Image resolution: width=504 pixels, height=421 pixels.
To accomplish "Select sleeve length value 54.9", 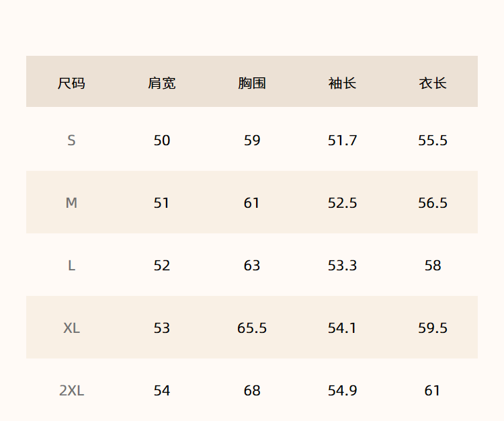I will pyautogui.click(x=342, y=391).
